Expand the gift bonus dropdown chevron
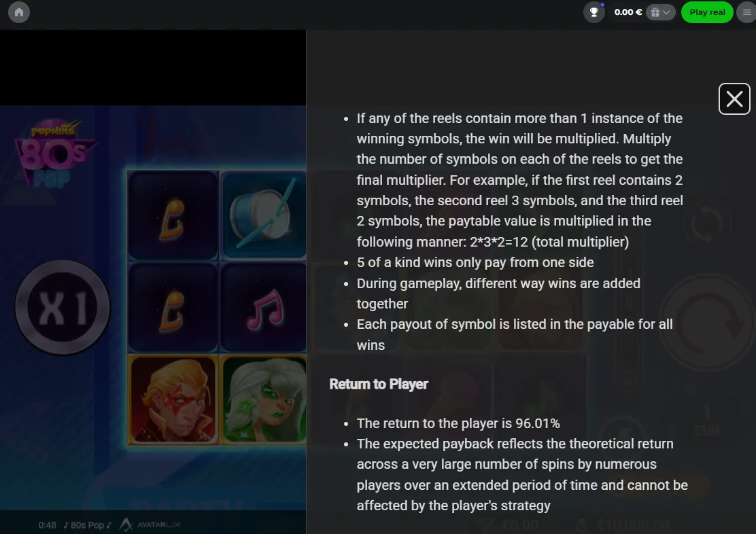This screenshot has width=756, height=534. (666, 12)
